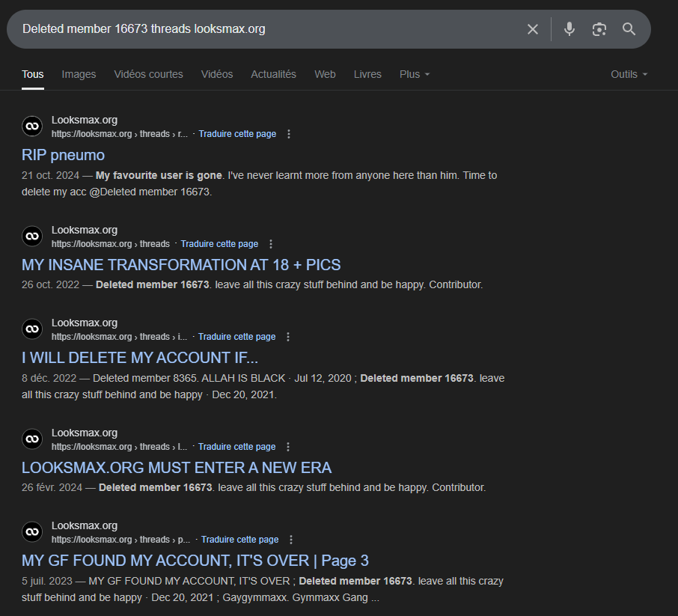Image resolution: width=678 pixels, height=616 pixels.
Task: Switch to the Vidéos courtes tab
Action: [149, 74]
